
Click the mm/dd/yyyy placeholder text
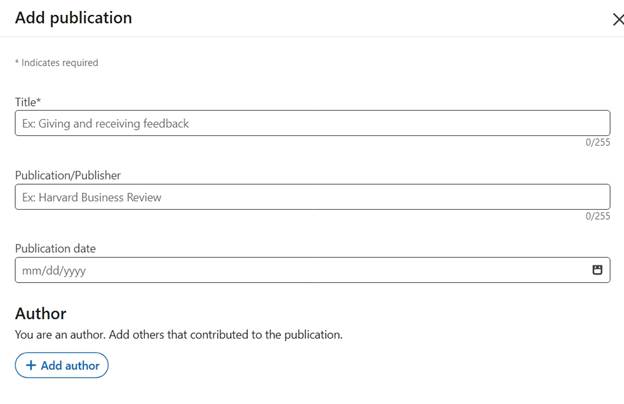click(54, 271)
